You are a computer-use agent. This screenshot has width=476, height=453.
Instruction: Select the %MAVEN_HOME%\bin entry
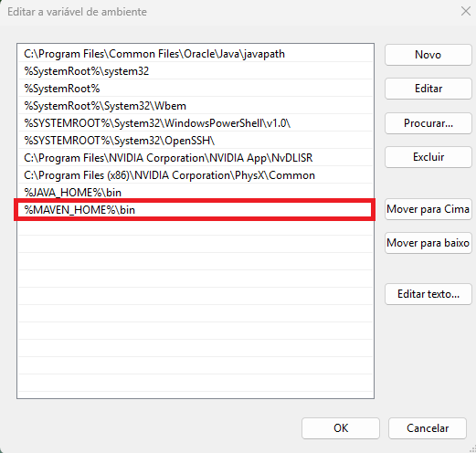[x=195, y=210]
